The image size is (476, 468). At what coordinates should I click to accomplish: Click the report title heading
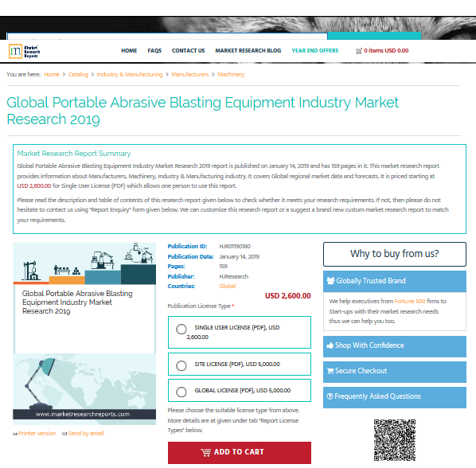[202, 111]
